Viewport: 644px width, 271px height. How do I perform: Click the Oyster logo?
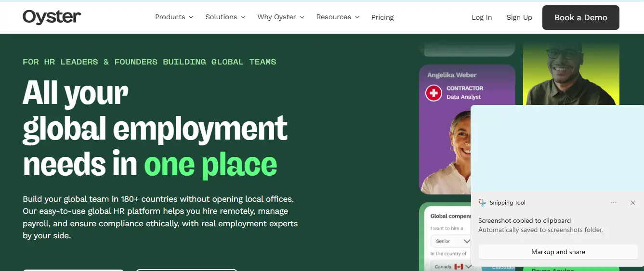pyautogui.click(x=52, y=17)
